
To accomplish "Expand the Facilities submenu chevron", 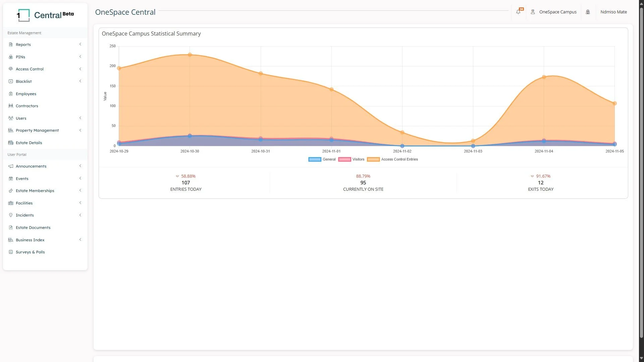I will (80, 203).
